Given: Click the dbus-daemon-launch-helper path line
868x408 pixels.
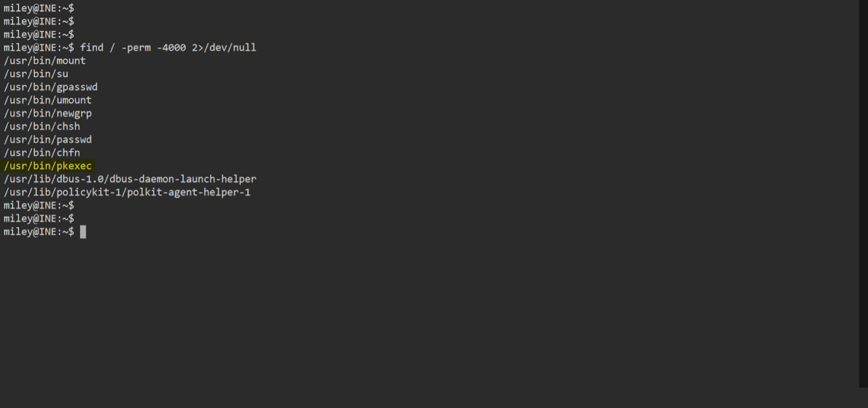Looking at the screenshot, I should [130, 179].
